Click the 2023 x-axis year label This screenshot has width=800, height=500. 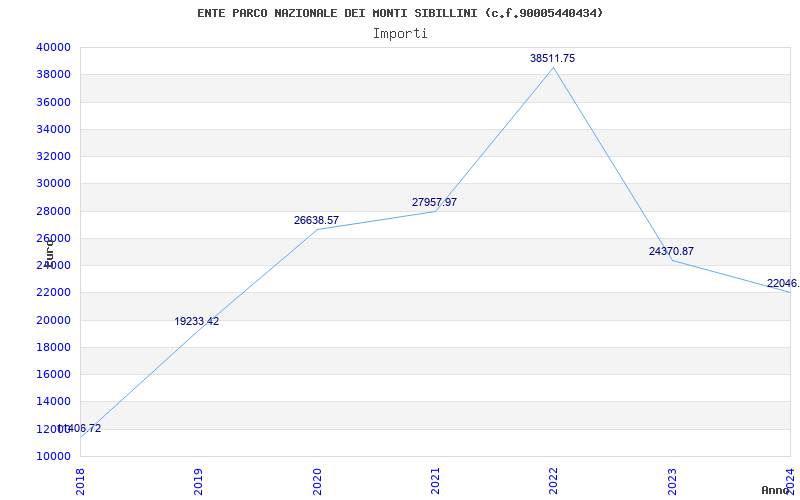tap(672, 482)
